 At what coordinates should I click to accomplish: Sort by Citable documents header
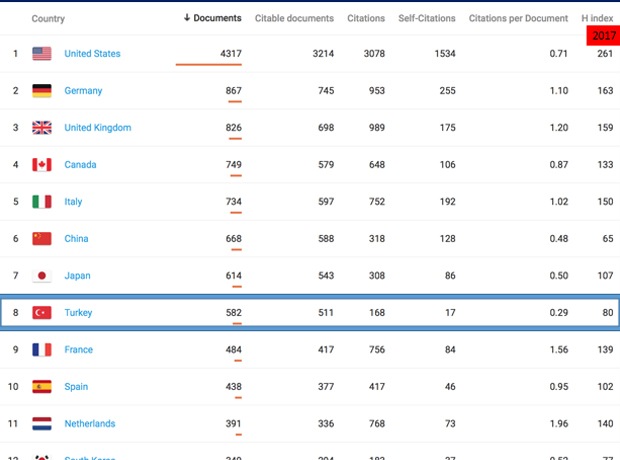[294, 18]
